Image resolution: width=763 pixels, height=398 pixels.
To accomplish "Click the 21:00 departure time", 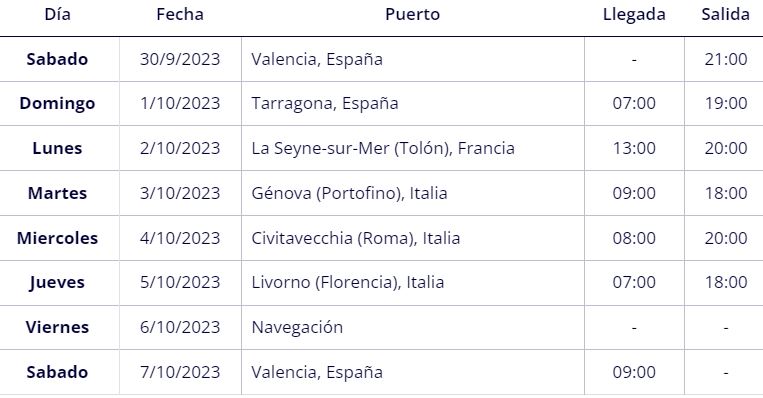I will coord(726,59).
